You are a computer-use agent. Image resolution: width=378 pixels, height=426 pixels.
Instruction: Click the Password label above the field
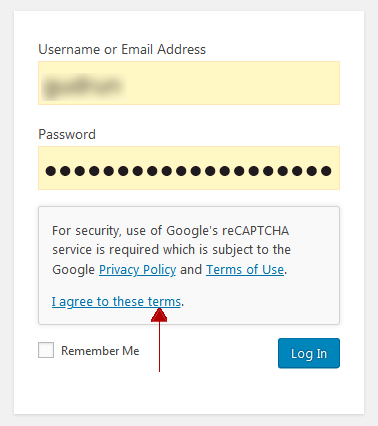tap(67, 134)
